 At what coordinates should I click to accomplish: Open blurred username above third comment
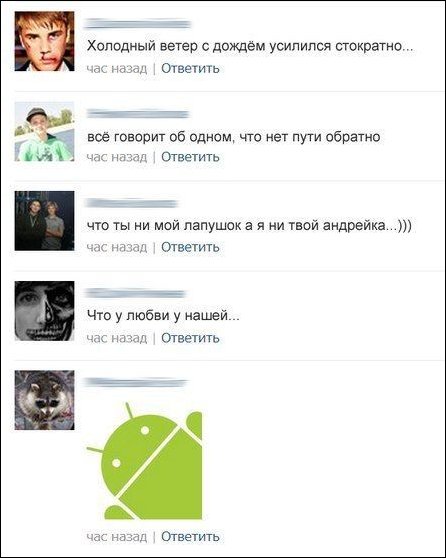click(131, 203)
